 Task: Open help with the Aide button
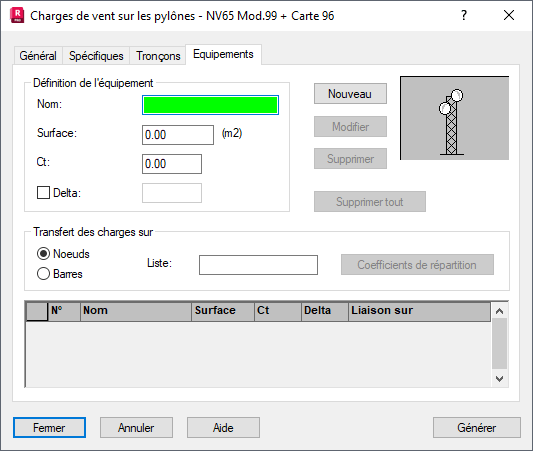[223, 428]
